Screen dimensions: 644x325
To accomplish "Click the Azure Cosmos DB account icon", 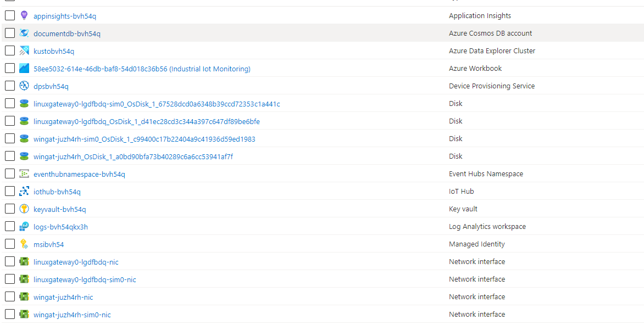I will tap(24, 33).
